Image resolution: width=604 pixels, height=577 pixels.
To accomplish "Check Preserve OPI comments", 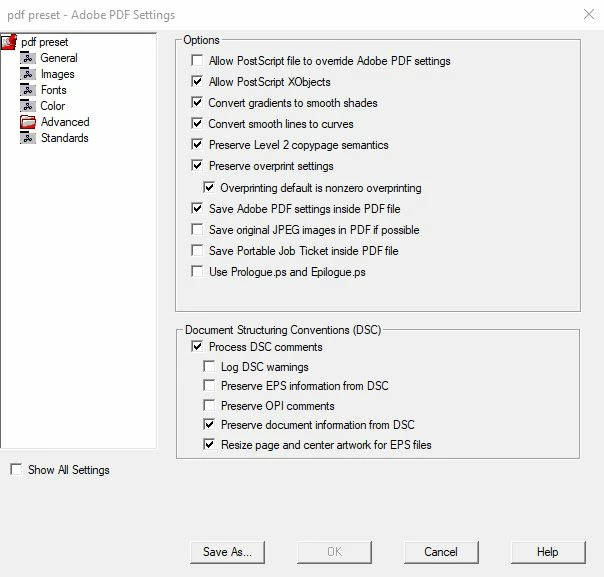I will [209, 406].
